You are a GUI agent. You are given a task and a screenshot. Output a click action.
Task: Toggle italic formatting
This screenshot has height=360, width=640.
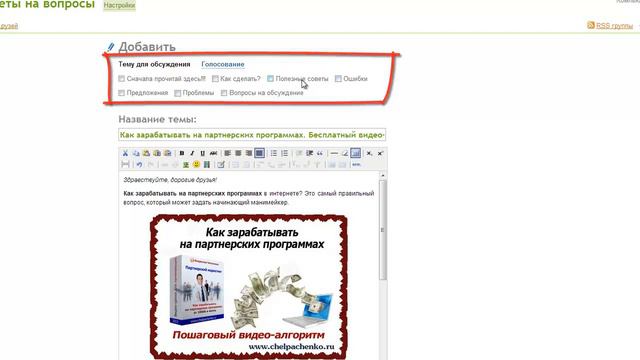click(x=192, y=153)
